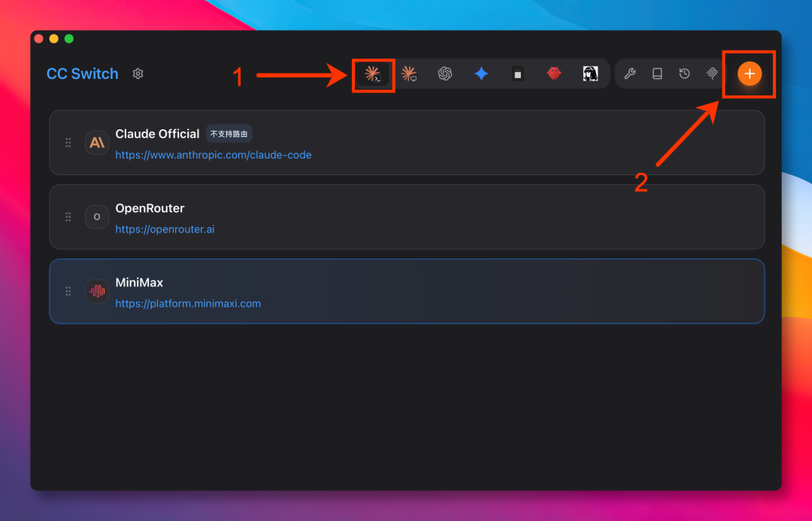This screenshot has width=812, height=521.
Task: Open the history clock icon
Action: click(x=685, y=74)
